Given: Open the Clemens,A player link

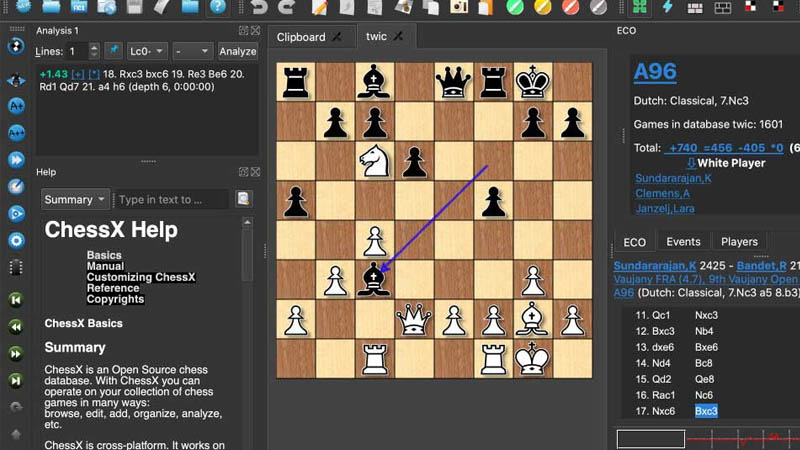Looking at the screenshot, I should [662, 193].
